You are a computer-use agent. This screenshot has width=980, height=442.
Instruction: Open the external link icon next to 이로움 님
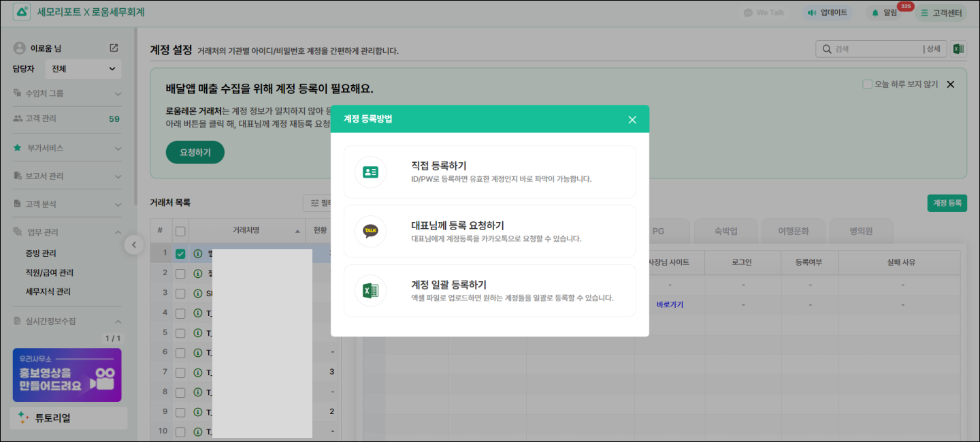pyautogui.click(x=114, y=48)
